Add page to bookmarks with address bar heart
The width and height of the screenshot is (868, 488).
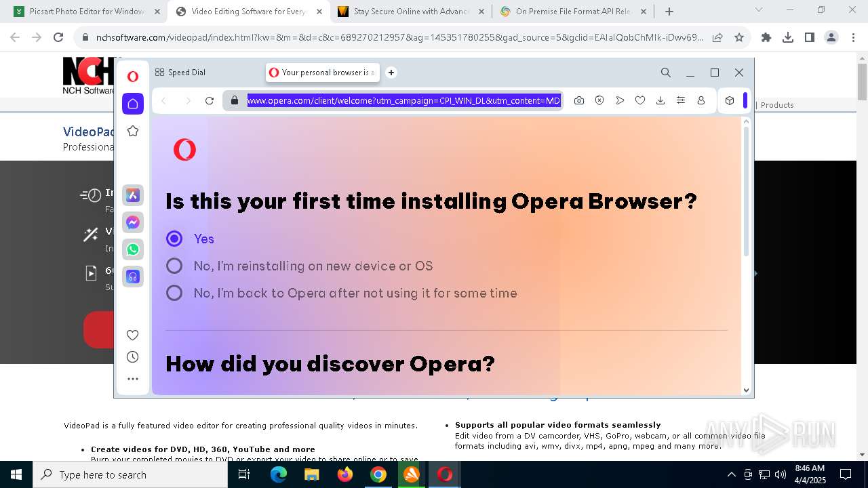(640, 100)
